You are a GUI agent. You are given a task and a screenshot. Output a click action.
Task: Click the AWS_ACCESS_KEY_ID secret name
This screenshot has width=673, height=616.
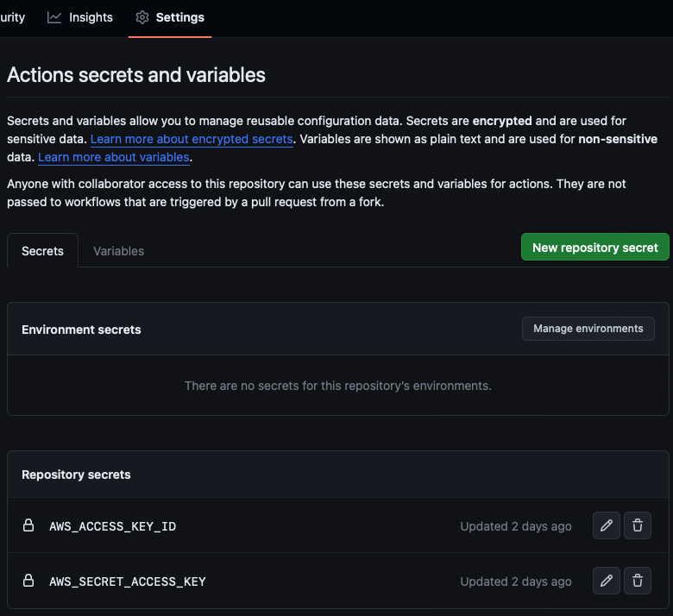112,525
